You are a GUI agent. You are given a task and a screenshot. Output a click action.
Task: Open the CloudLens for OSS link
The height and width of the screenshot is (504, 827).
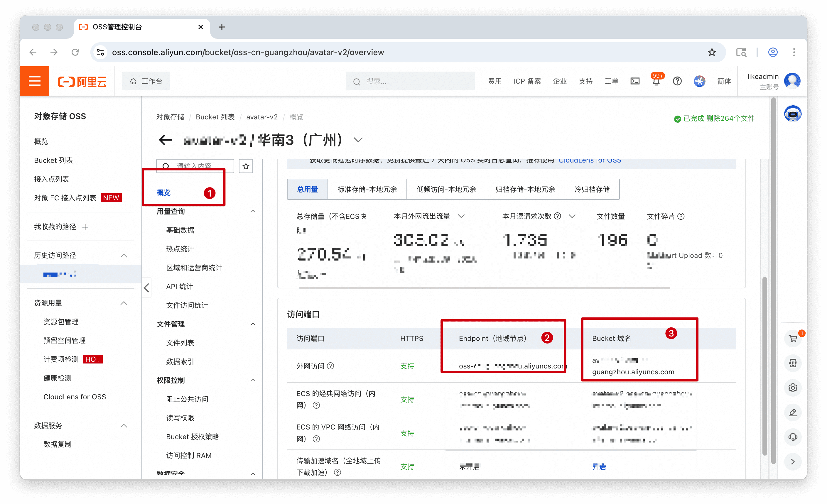click(x=590, y=161)
